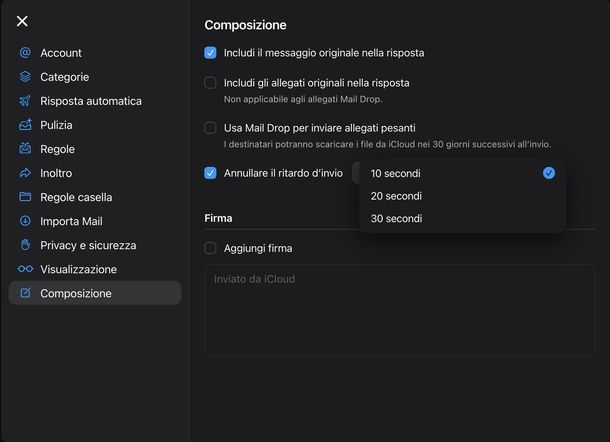Viewport: 610px width, 442px height.
Task: Close the settings panel with the X
Action: tap(22, 21)
